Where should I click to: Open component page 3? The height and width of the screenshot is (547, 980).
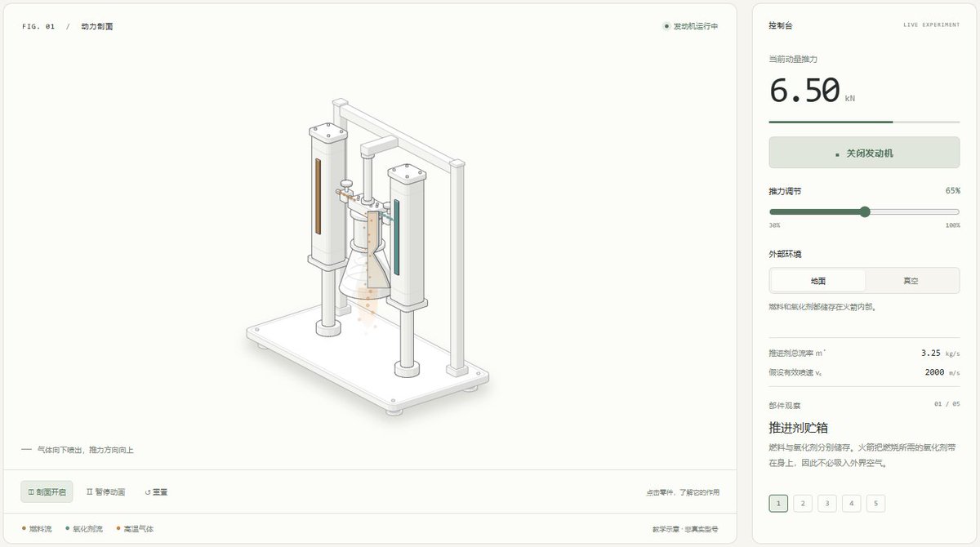pyautogui.click(x=827, y=503)
